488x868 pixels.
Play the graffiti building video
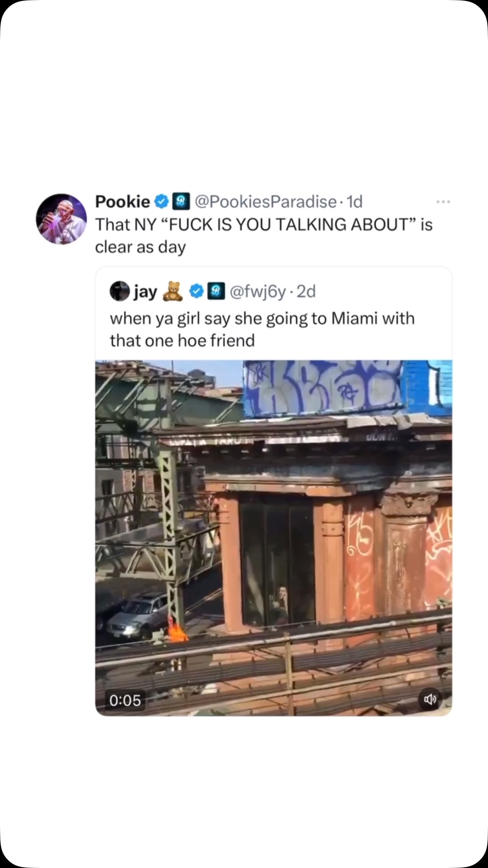click(274, 538)
